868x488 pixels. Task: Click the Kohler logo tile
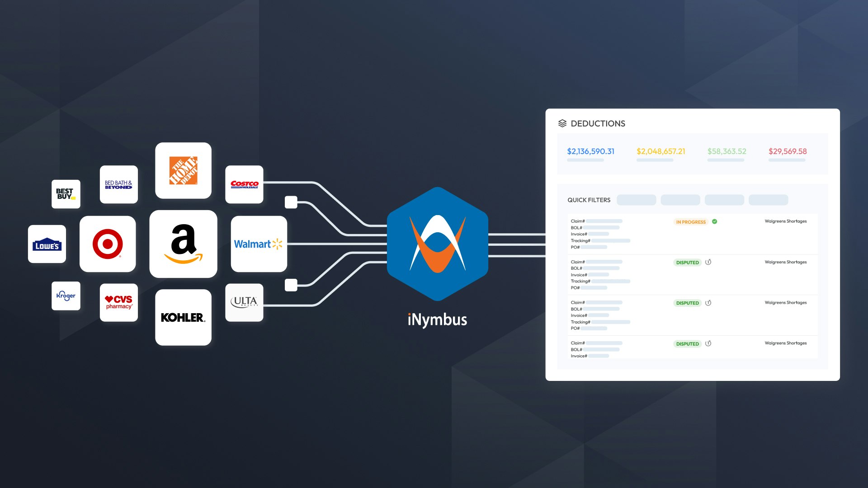click(183, 318)
